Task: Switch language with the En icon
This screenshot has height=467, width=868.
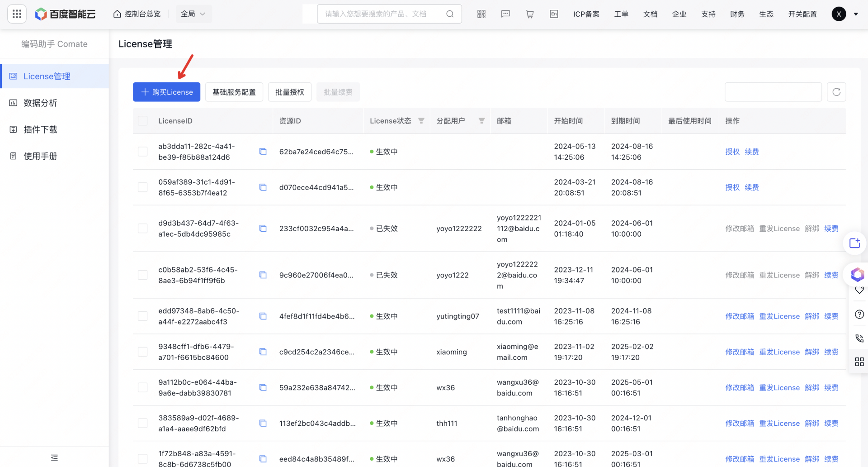Action: (554, 14)
